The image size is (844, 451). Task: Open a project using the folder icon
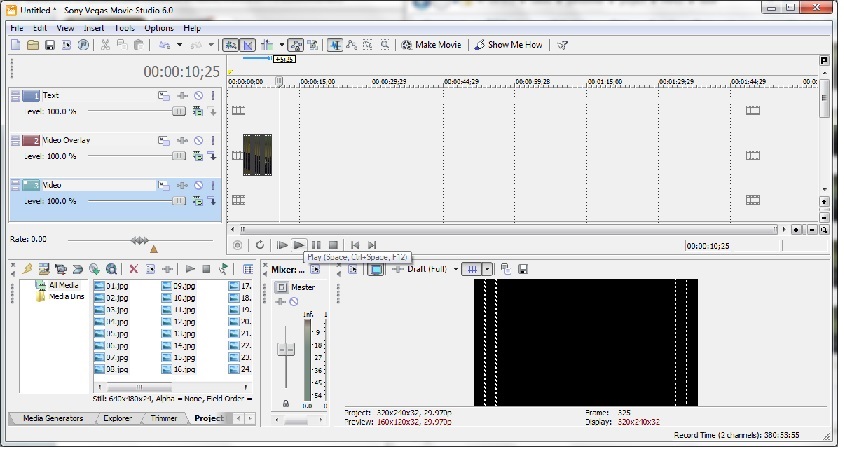tap(33, 45)
